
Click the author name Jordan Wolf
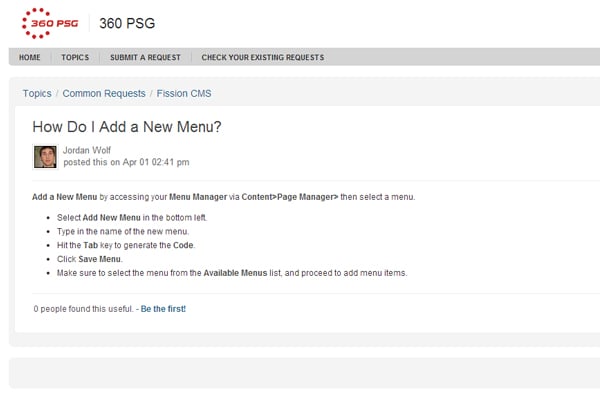click(87, 150)
